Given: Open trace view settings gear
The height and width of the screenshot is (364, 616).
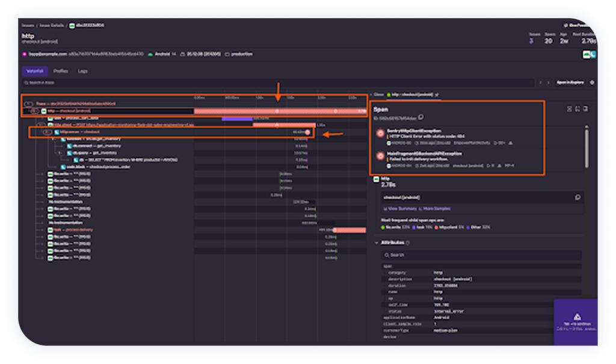Looking at the screenshot, I should coord(592,82).
